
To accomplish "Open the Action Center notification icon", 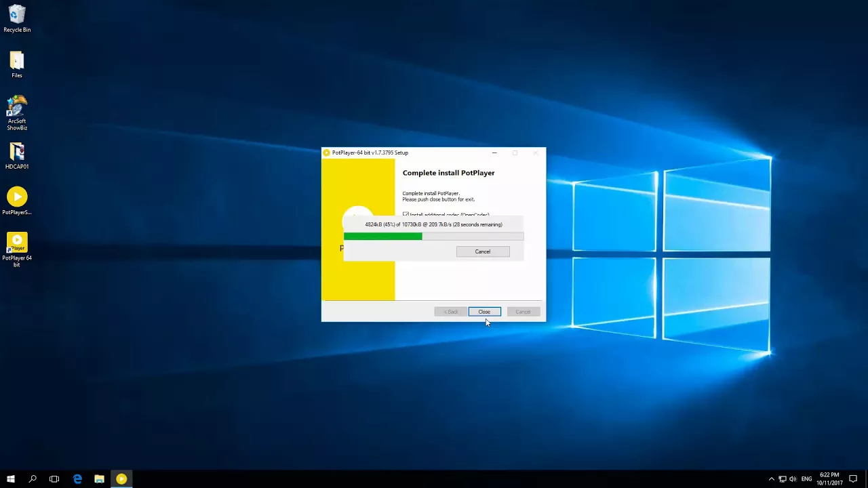I will [853, 479].
